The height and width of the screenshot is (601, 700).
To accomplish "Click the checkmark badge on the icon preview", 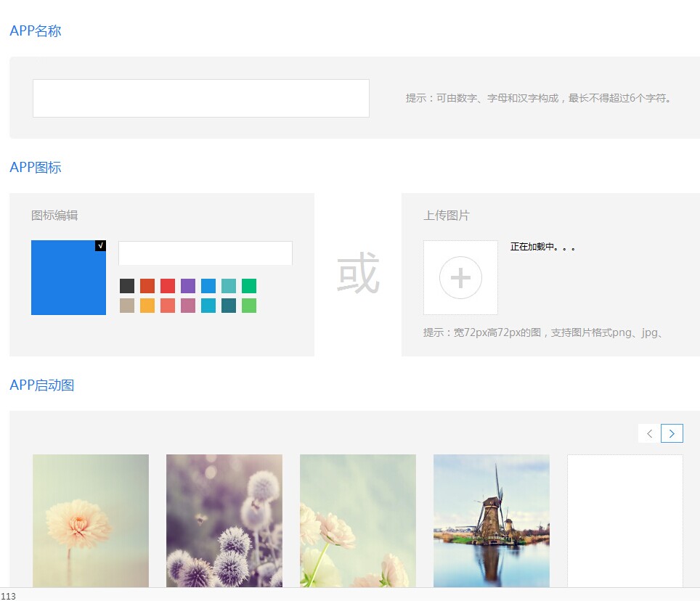I will coord(100,246).
